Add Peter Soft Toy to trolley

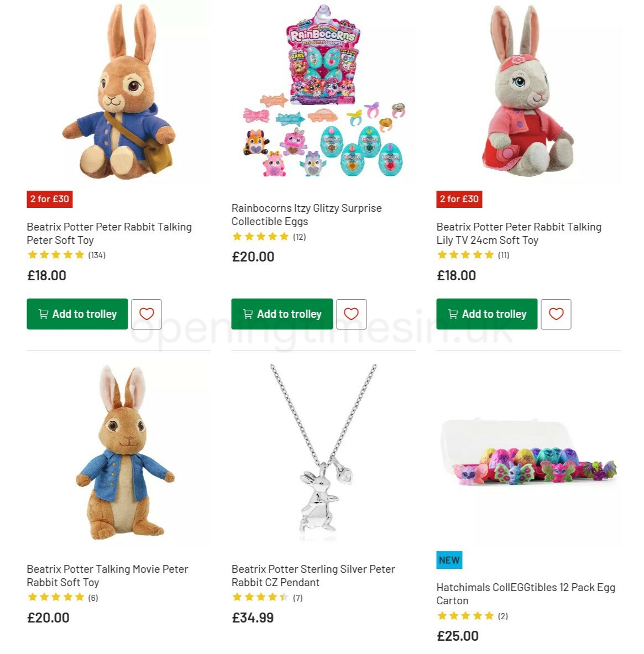[x=77, y=313]
